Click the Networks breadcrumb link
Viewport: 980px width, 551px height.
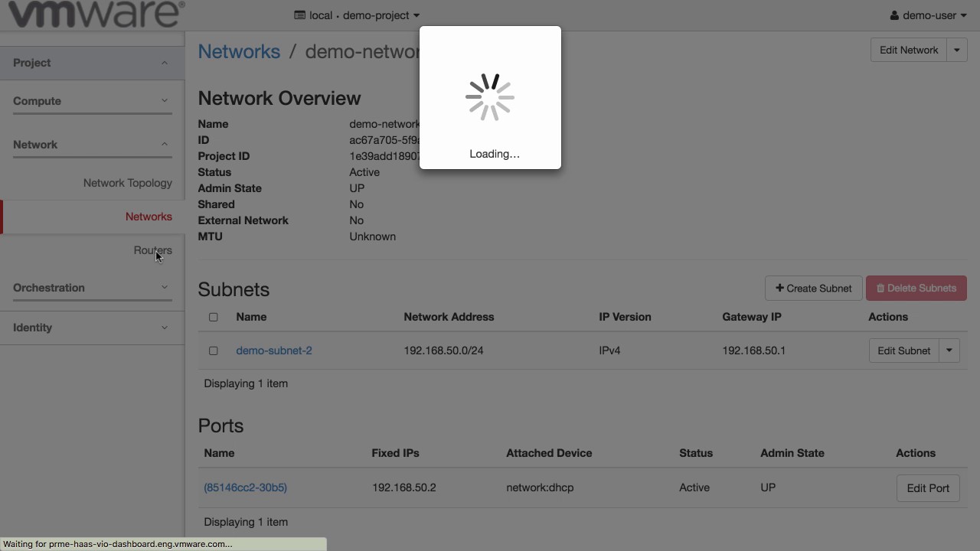tap(239, 51)
